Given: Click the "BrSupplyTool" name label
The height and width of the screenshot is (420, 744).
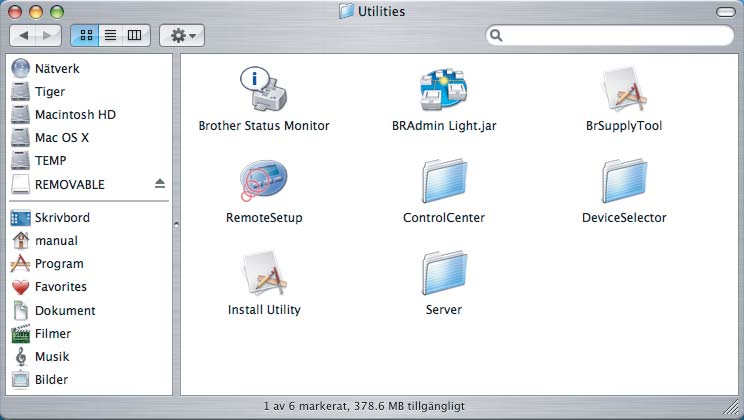Looking at the screenshot, I should point(624,126).
